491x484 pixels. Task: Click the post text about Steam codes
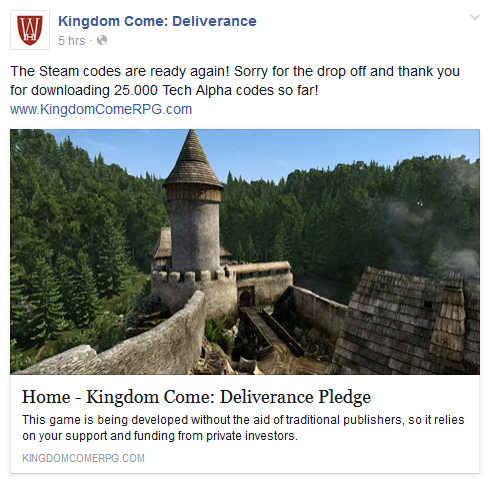(235, 81)
